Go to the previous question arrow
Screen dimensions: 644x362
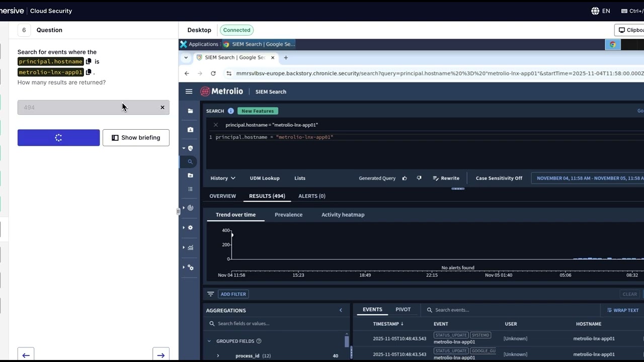pos(26,354)
